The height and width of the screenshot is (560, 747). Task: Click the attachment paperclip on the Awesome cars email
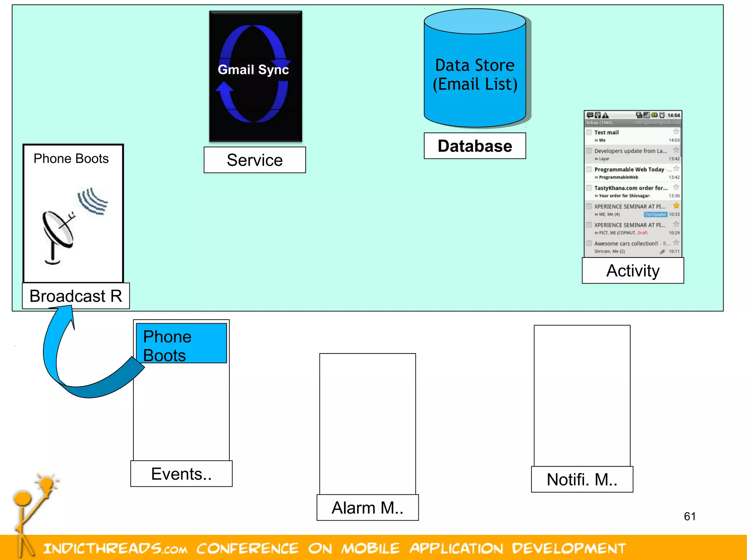662,251
